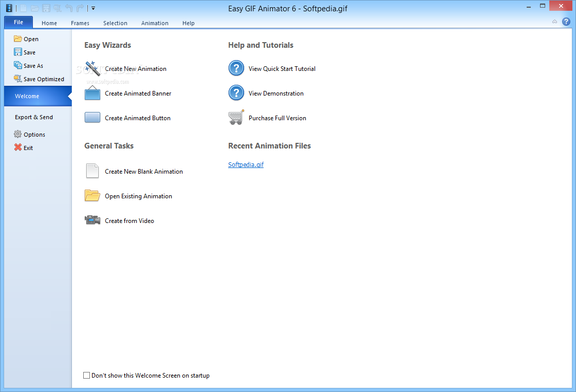Switch to the Animation ribbon tab
The image size is (576, 392).
[155, 23]
